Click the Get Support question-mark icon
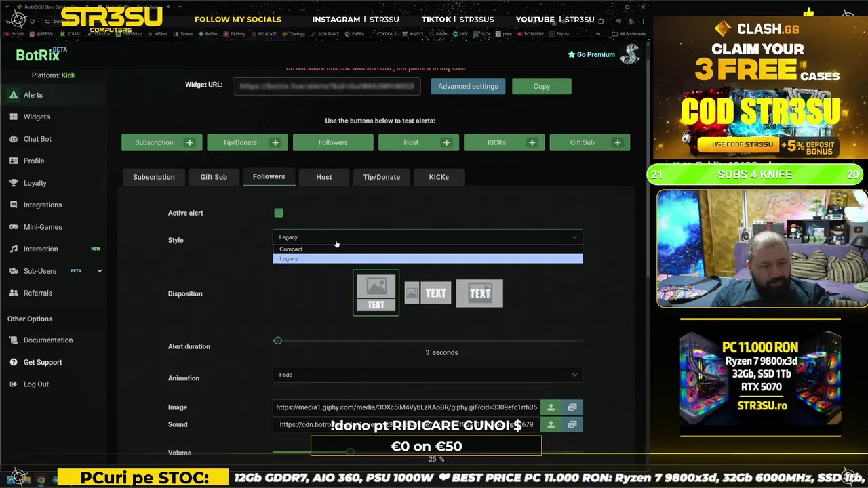Image resolution: width=868 pixels, height=488 pixels. (x=14, y=362)
